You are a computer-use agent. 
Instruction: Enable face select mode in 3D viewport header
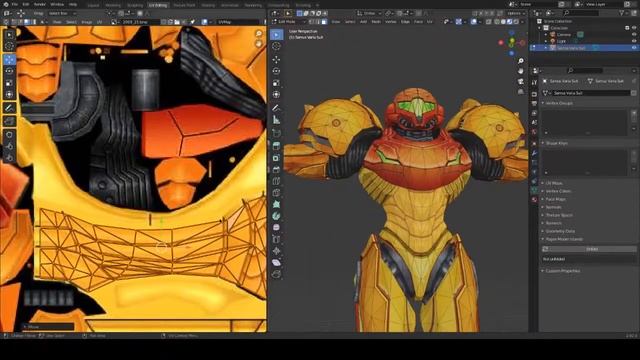324,22
